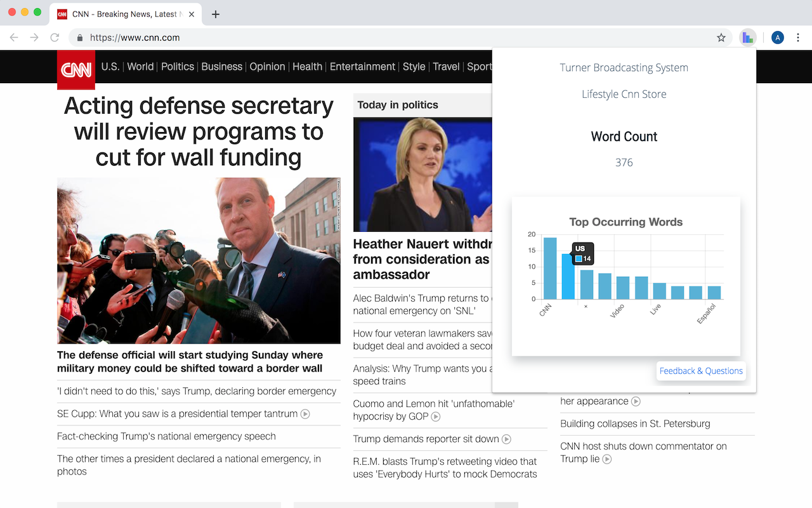The image size is (812, 508).
Task: Click the Video axis label in chart
Action: 617,311
